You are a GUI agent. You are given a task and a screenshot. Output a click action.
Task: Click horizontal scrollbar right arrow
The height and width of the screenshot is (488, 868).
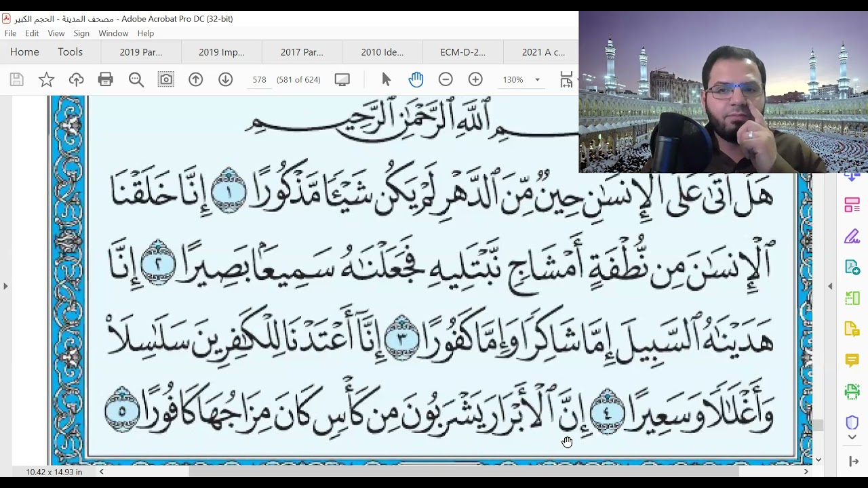click(x=806, y=472)
